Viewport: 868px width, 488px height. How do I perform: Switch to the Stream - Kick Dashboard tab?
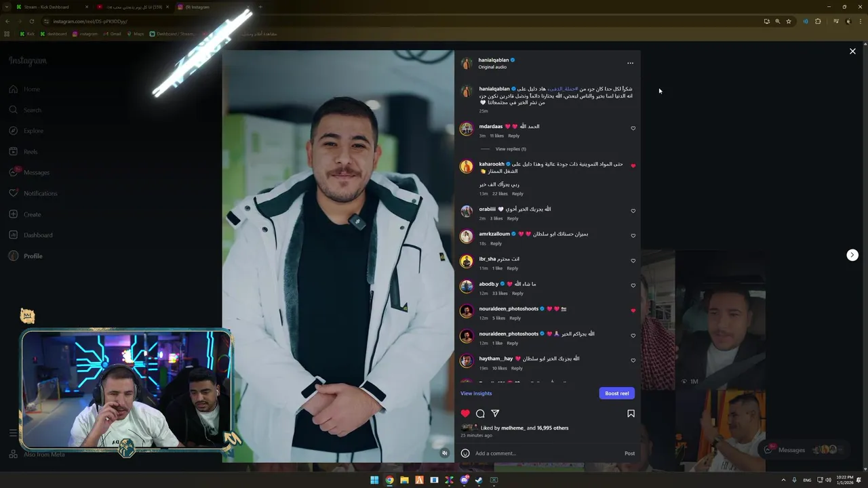52,7
